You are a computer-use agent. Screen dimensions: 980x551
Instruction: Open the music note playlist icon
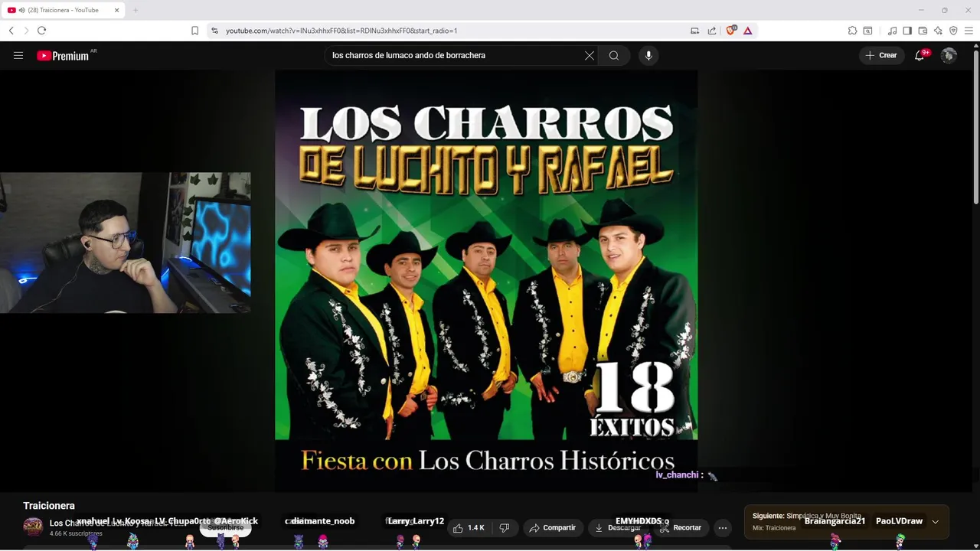pos(892,31)
